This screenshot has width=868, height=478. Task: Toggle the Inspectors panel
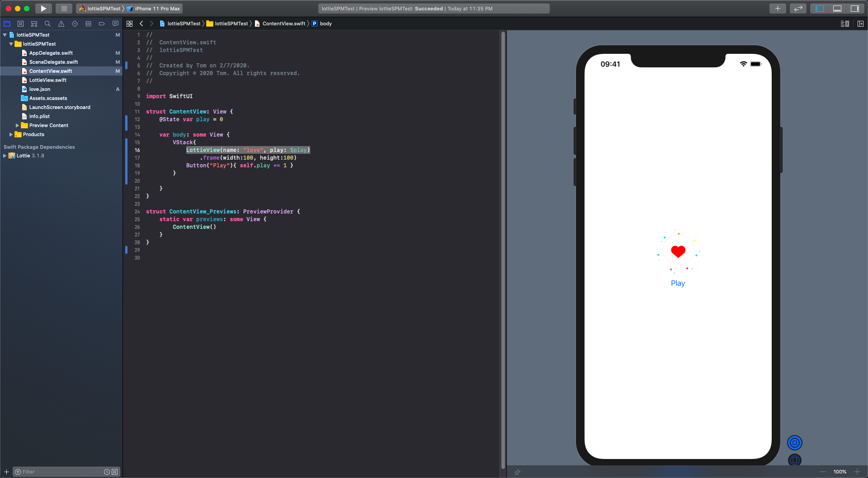[854, 9]
